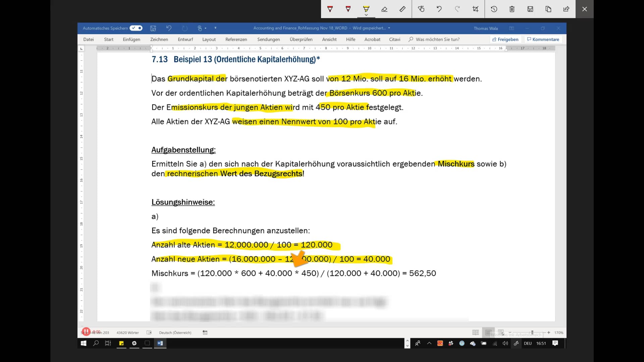
Task: Redo ink stroke in sketch toolbar
Action: 457,9
